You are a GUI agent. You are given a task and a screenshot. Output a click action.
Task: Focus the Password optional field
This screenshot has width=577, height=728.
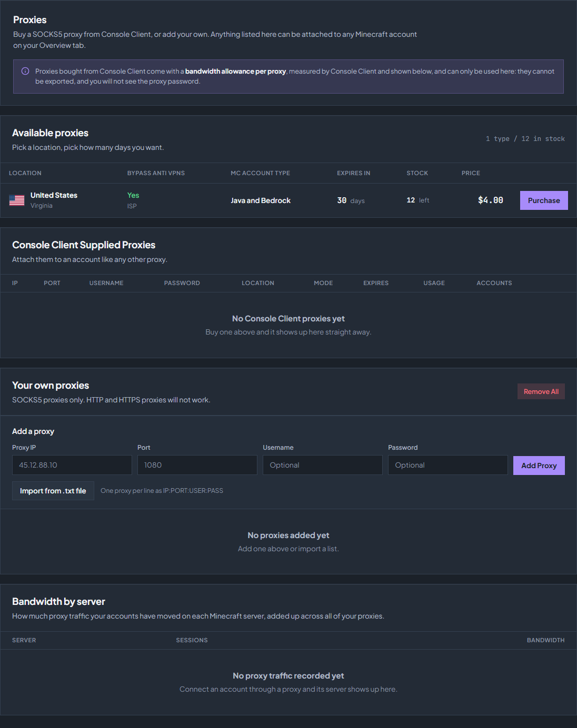[448, 465]
